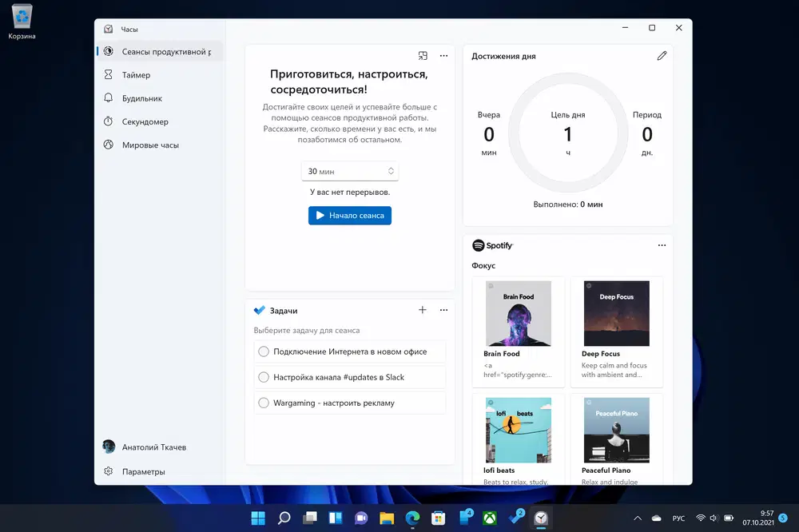The height and width of the screenshot is (532, 799).
Task: Open Teams Chat on taskbar
Action: [361, 518]
